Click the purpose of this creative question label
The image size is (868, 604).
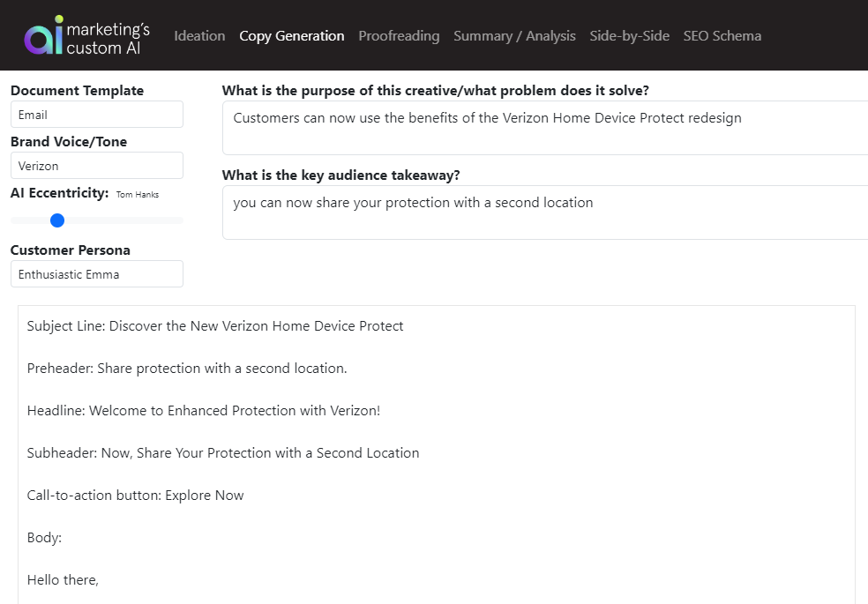(x=435, y=91)
